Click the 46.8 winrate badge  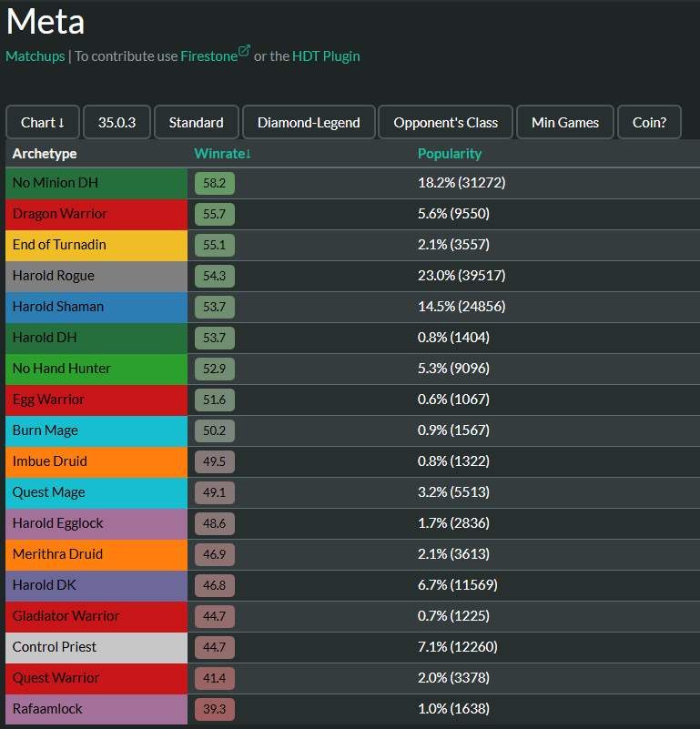(215, 586)
